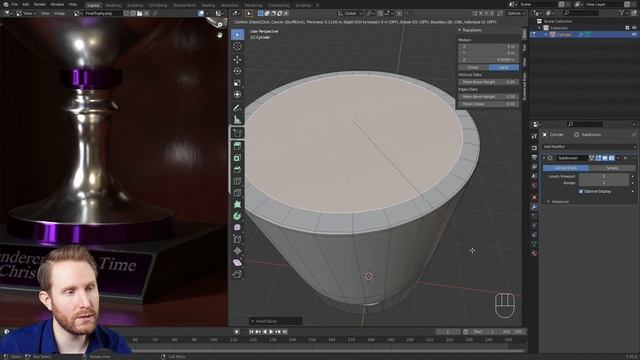This screenshot has height=360, width=640.
Task: Open Subdivision modifier extras dropdown arrow
Action: click(618, 158)
